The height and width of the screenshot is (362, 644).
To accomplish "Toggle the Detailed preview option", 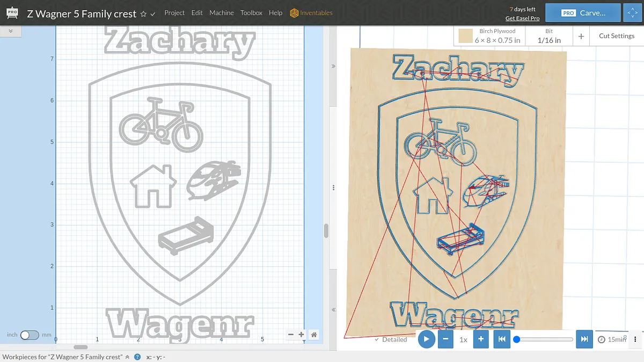I will (391, 339).
